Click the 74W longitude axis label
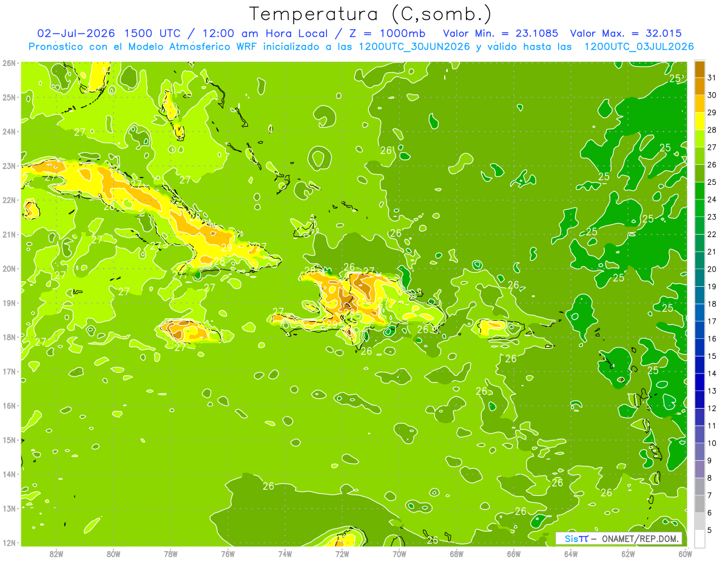The height and width of the screenshot is (562, 728). [x=285, y=554]
